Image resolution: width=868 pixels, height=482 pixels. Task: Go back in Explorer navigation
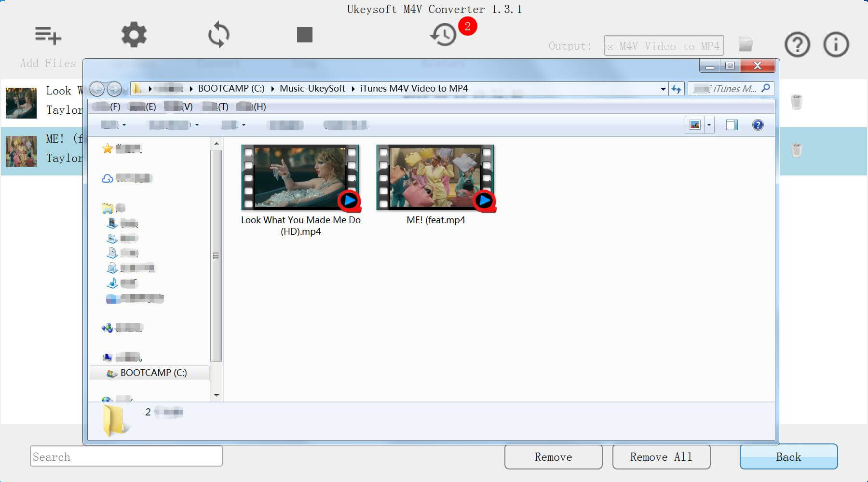point(97,89)
